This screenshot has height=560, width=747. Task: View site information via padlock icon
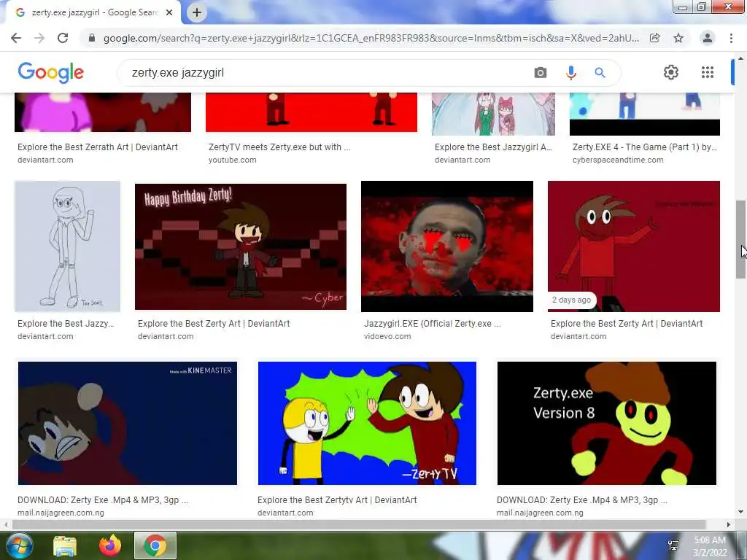click(92, 38)
